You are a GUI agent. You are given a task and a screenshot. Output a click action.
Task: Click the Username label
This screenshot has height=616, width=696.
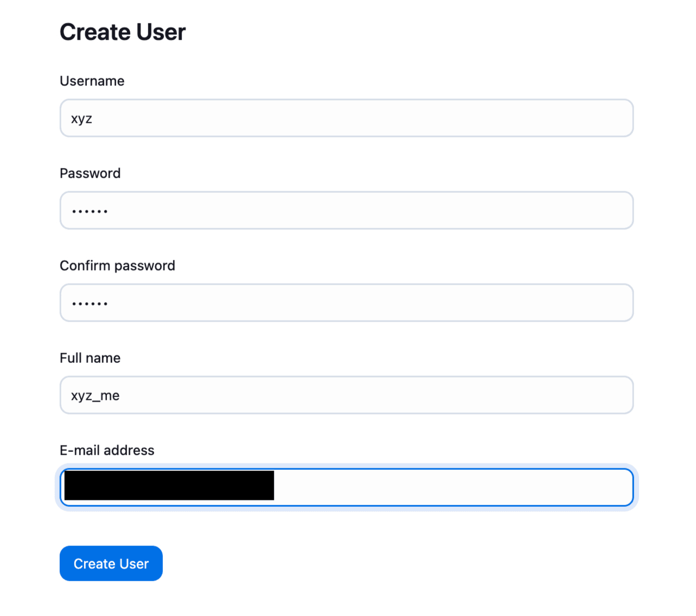(92, 81)
